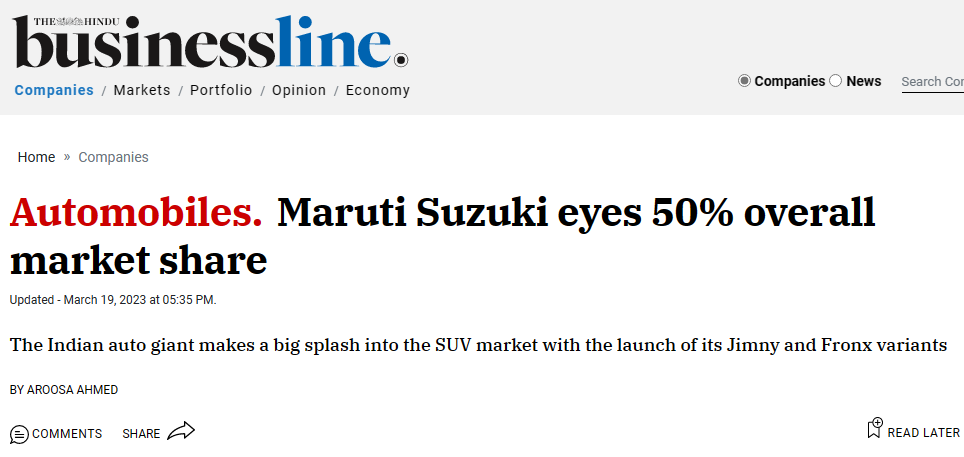Image resolution: width=964 pixels, height=457 pixels.
Task: Open the COMMENTS text link
Action: tap(67, 434)
